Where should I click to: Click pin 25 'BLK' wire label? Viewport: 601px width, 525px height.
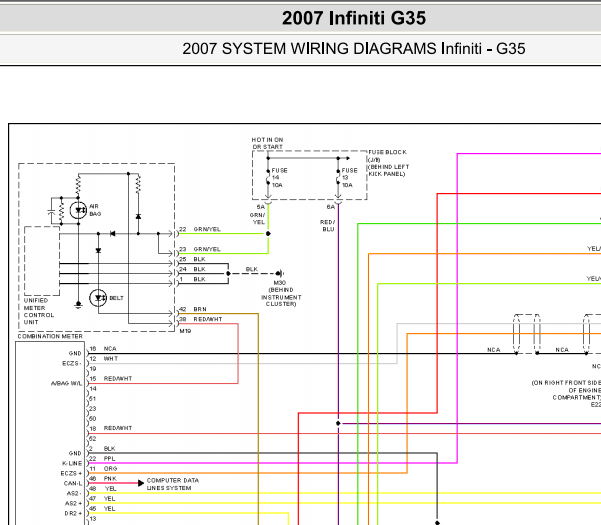click(199, 259)
